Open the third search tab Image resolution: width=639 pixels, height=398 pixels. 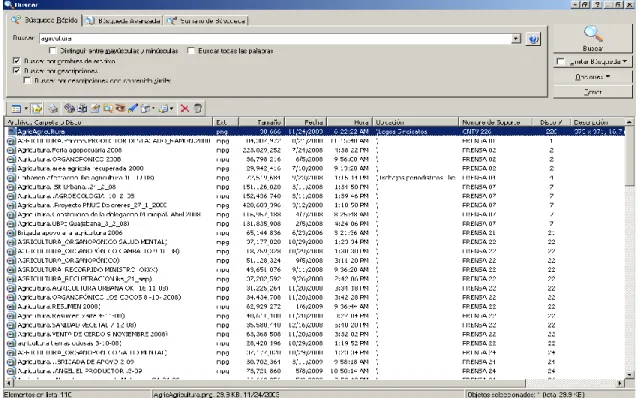click(x=207, y=21)
